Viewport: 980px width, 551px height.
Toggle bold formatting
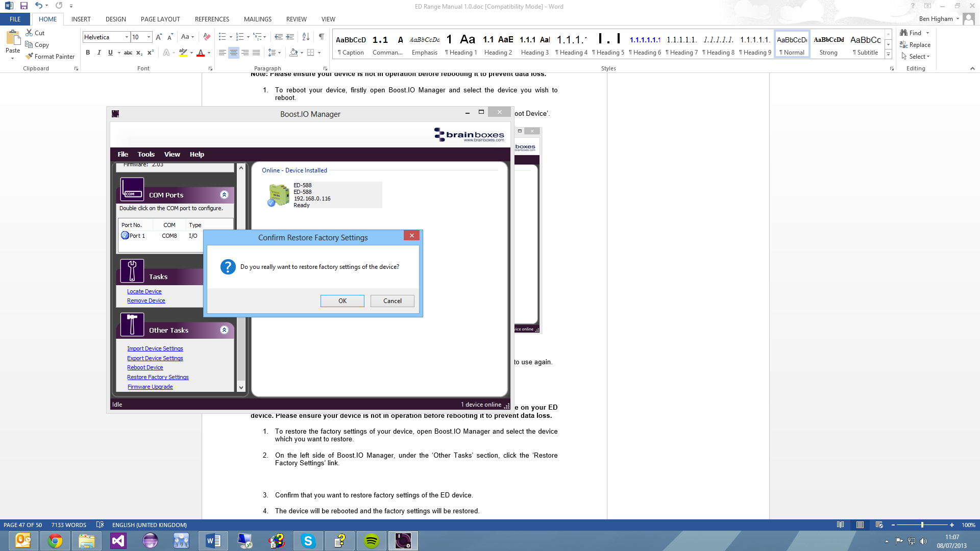[x=88, y=52]
